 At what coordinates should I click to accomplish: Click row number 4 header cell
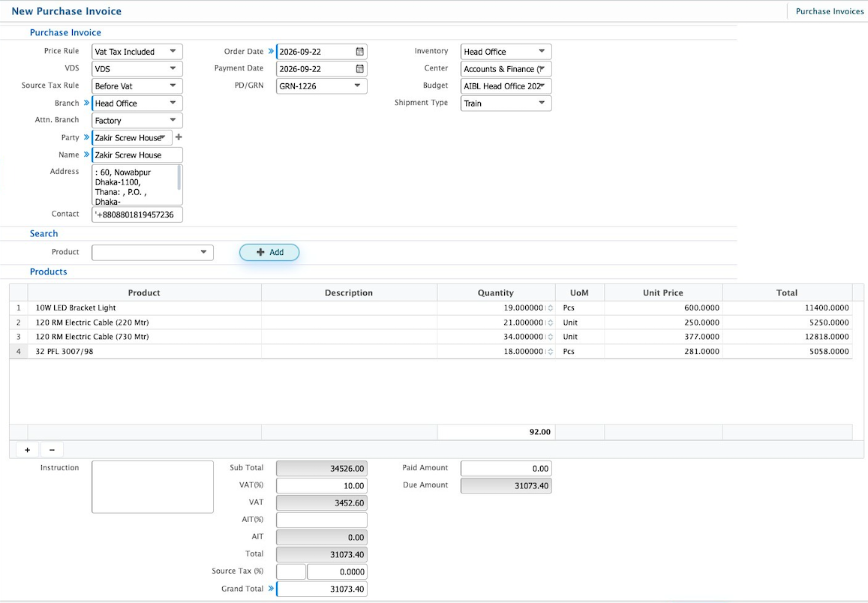click(x=18, y=352)
